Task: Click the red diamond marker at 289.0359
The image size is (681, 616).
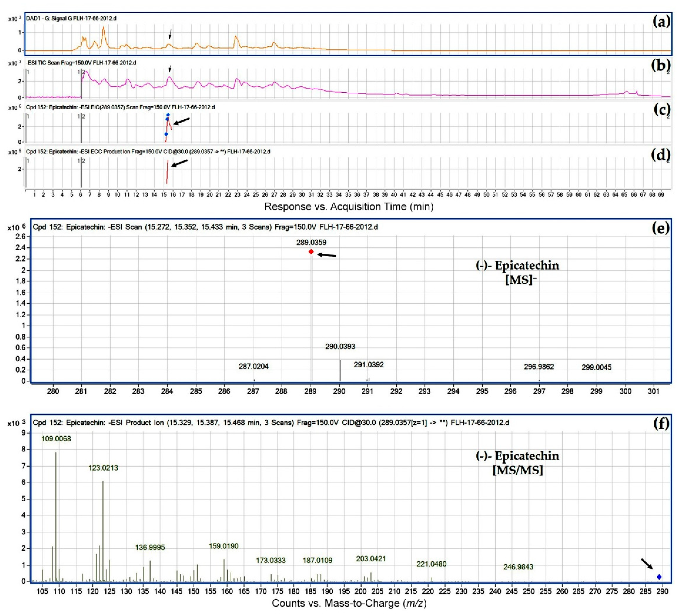Action: click(311, 252)
